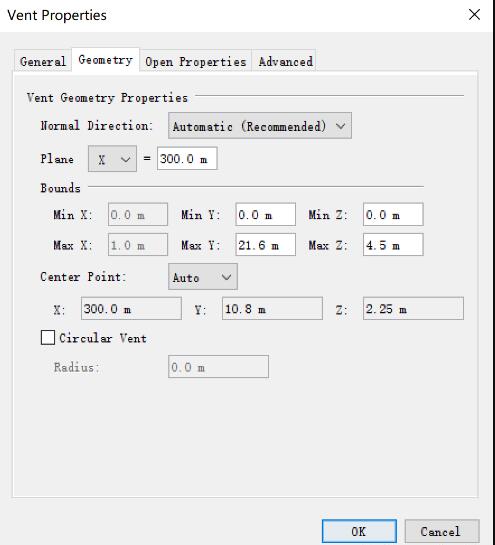Go to the Advanced tab
The height and width of the screenshot is (545, 495).
(285, 62)
